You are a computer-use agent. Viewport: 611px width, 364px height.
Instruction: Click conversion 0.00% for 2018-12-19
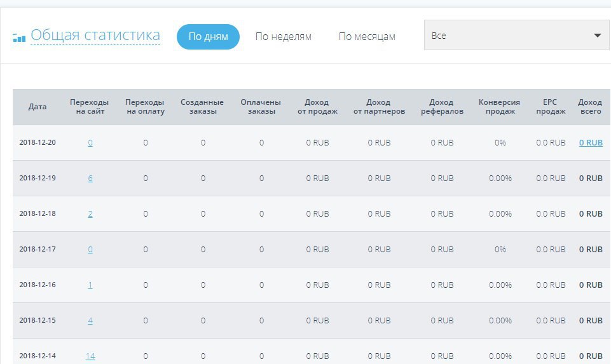coord(500,179)
